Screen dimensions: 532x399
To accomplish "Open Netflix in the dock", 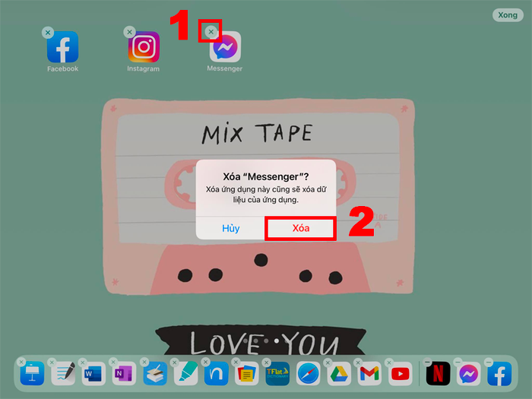I will [x=438, y=373].
